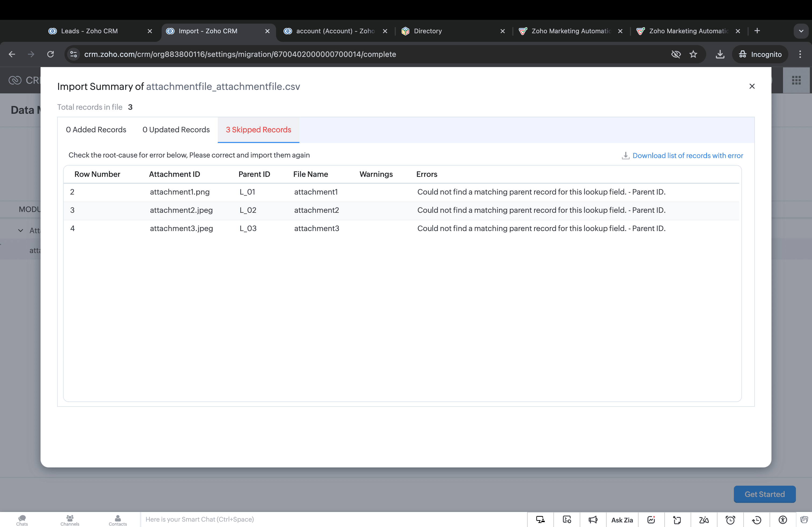This screenshot has height=527, width=812.
Task: Open the Channels icon in bottom bar
Action: [x=70, y=520]
